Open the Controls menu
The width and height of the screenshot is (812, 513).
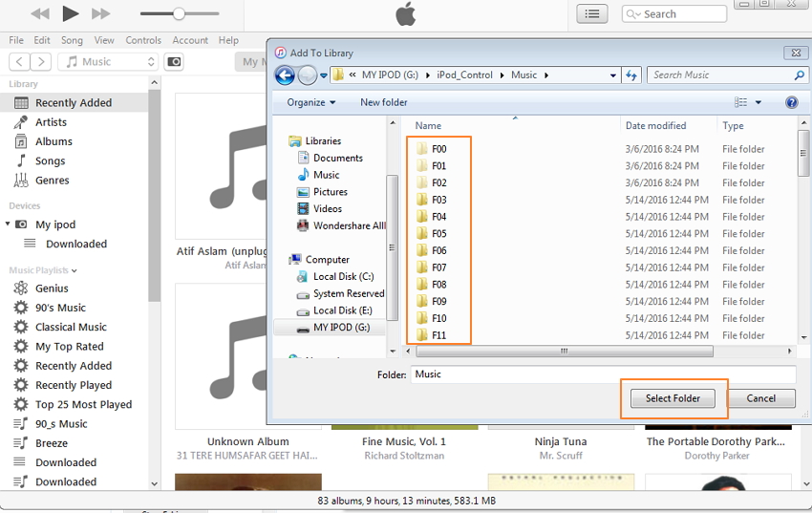143,40
